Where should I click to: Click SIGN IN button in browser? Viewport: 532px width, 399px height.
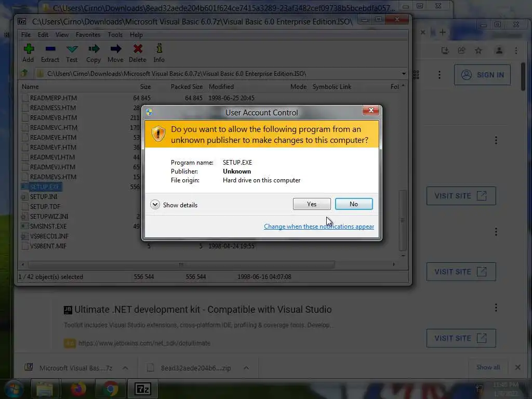point(482,75)
